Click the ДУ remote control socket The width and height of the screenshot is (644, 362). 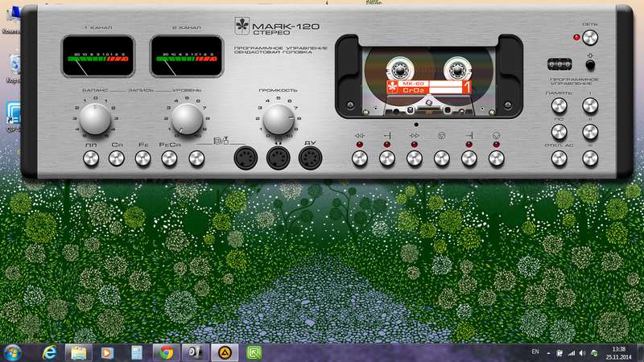click(310, 158)
